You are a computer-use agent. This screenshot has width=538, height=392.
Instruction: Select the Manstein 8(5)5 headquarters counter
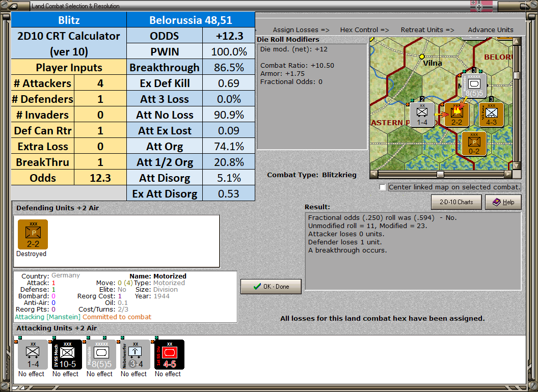101,355
